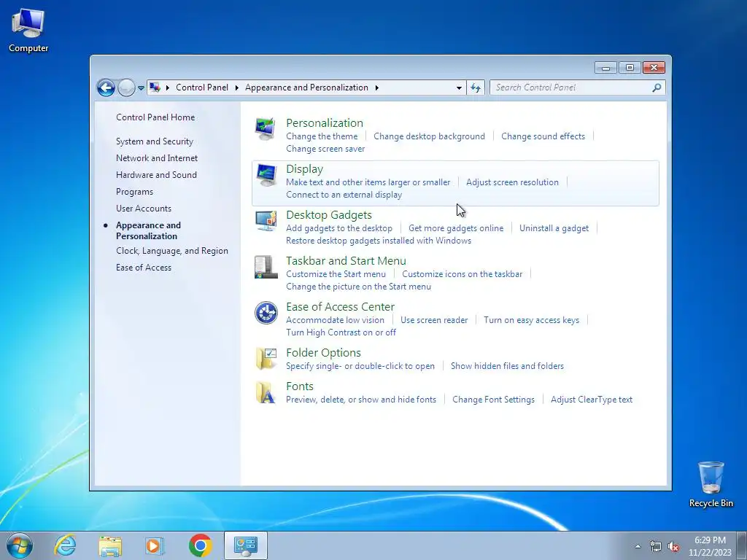Open the Display monitor icon
The height and width of the screenshot is (560, 747).
[266, 175]
